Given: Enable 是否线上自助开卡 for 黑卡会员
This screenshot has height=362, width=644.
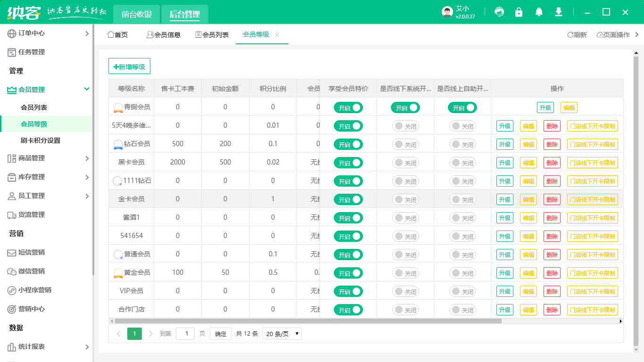Looking at the screenshot, I should 462,163.
